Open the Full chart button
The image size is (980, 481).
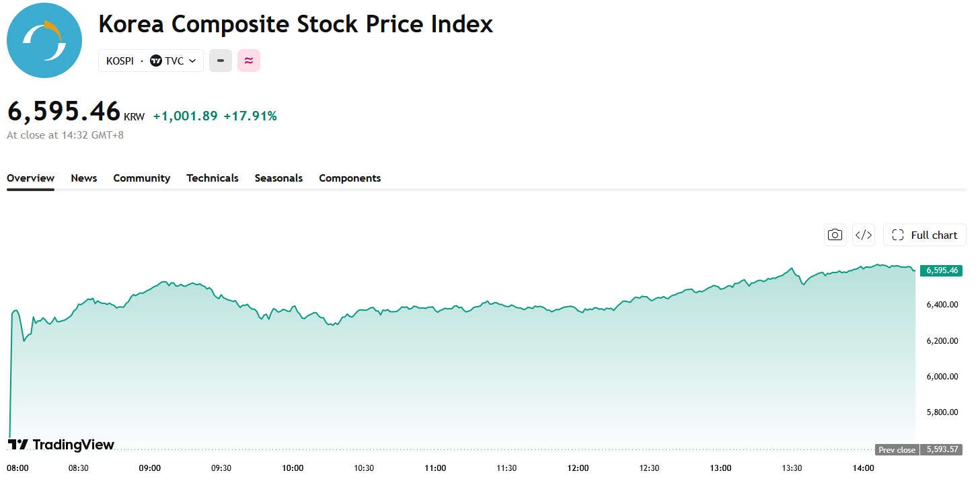pyautogui.click(x=925, y=235)
